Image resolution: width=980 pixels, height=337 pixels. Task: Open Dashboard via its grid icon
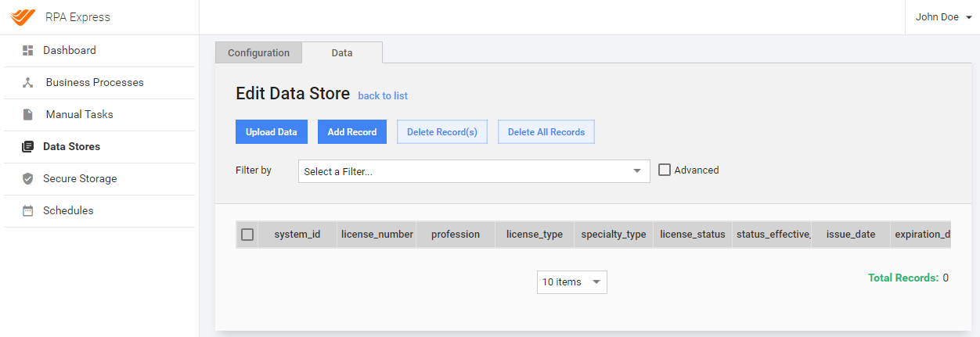(28, 50)
